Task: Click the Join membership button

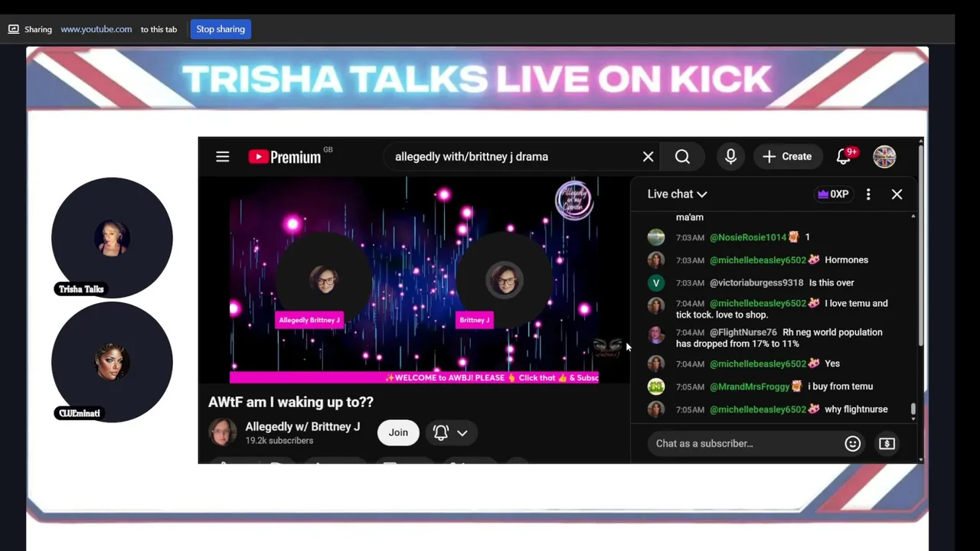Action: (398, 432)
